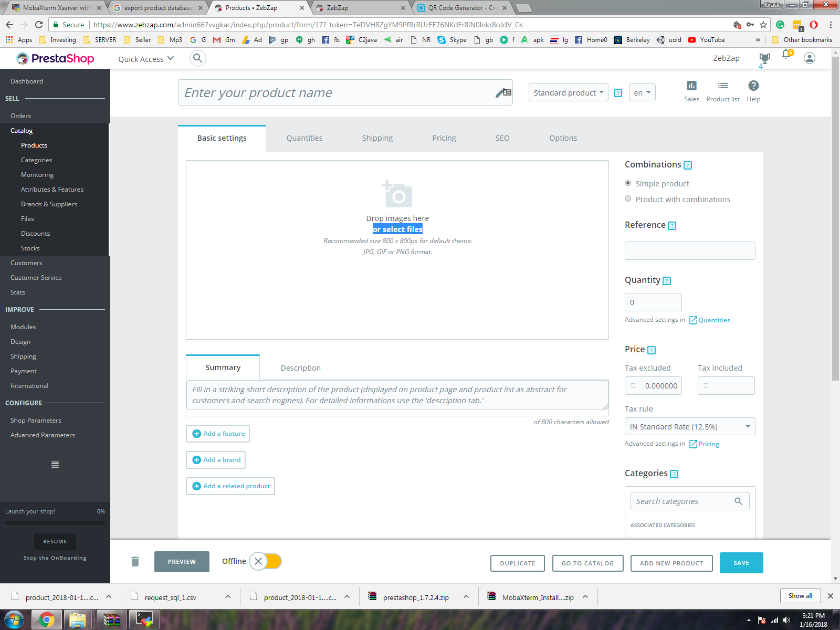Open the Chrome menu three dots
Viewport: 840px width, 630px height.
tap(831, 25)
